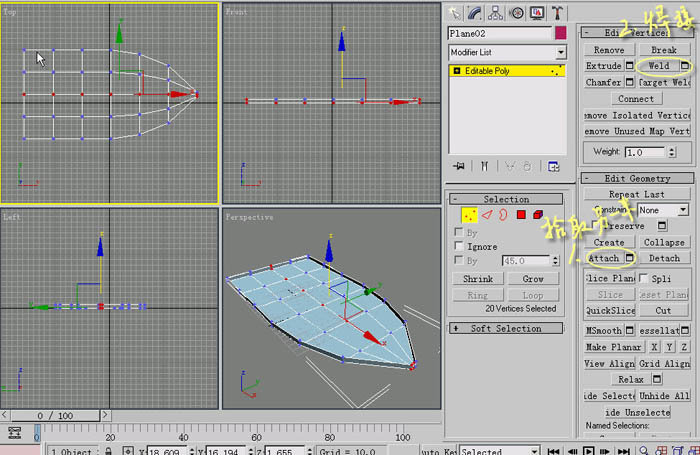Image resolution: width=700 pixels, height=455 pixels.
Task: Open Tessellate settings box icon
Action: tap(685, 330)
